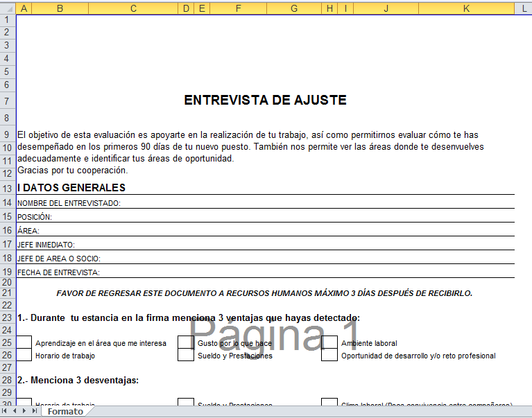Select column B header

coord(60,8)
